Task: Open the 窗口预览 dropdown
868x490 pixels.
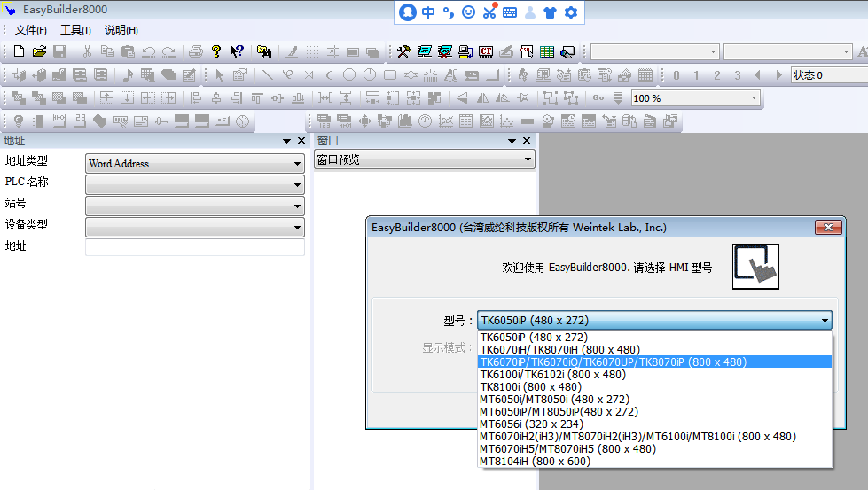Action: pyautogui.click(x=528, y=160)
